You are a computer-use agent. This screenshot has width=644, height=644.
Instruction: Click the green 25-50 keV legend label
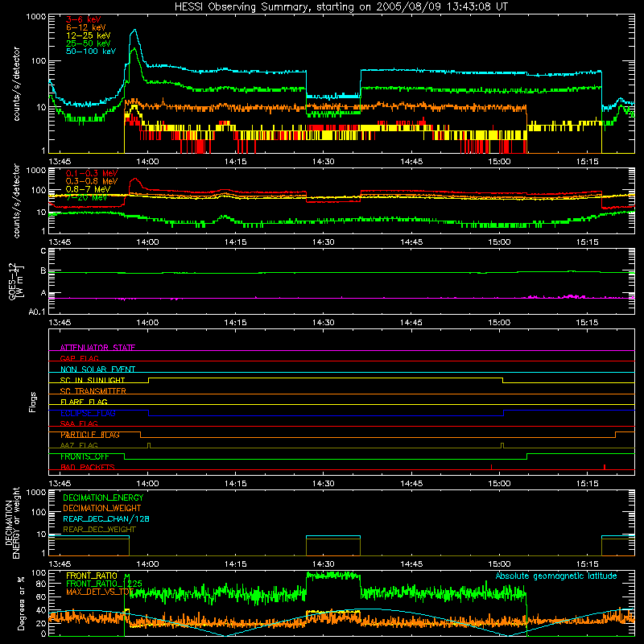click(x=88, y=43)
